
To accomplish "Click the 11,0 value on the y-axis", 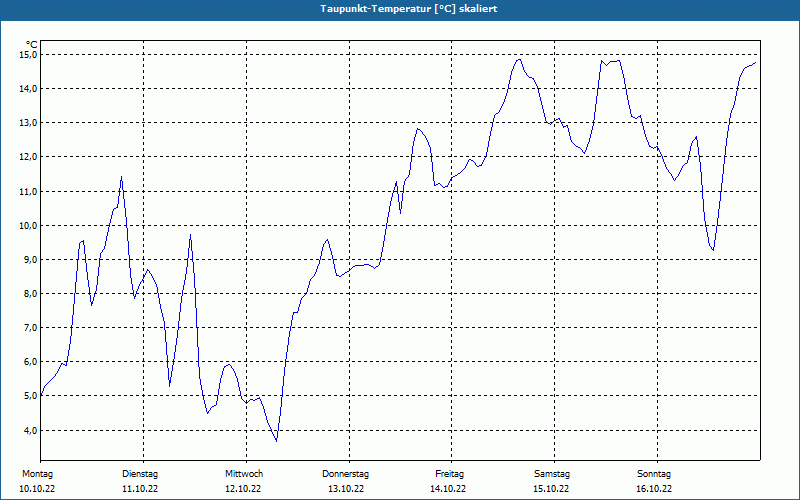I will coord(29,191).
